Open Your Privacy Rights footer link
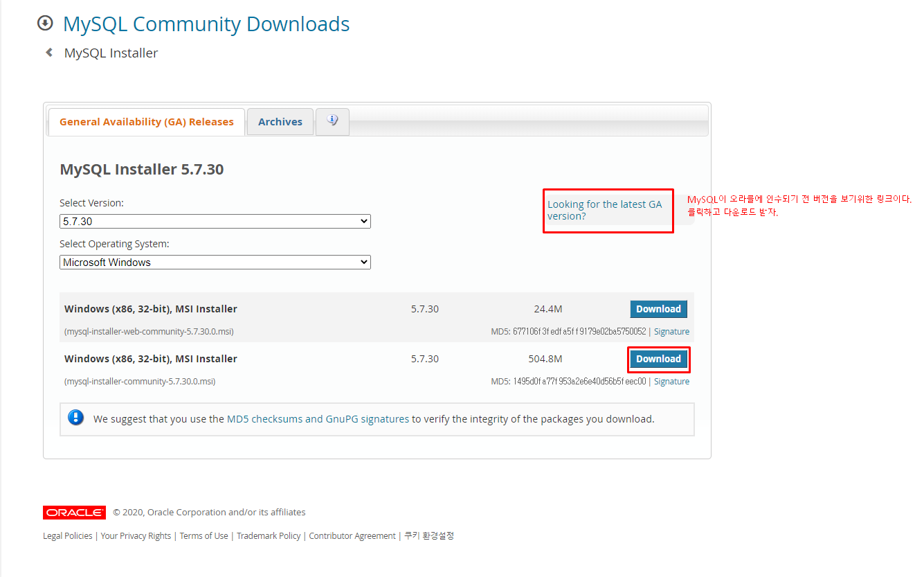 136,536
